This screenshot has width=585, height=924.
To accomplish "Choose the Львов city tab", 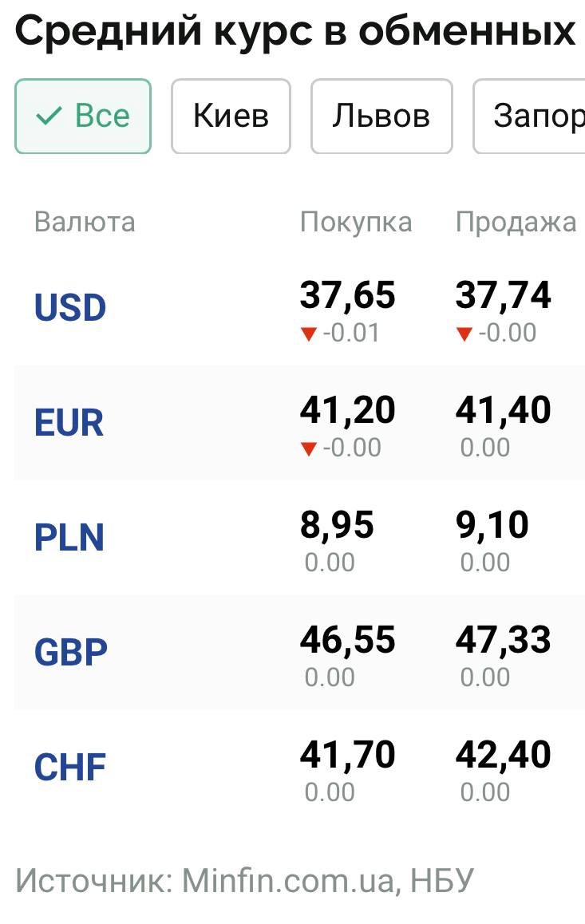I will (x=381, y=116).
